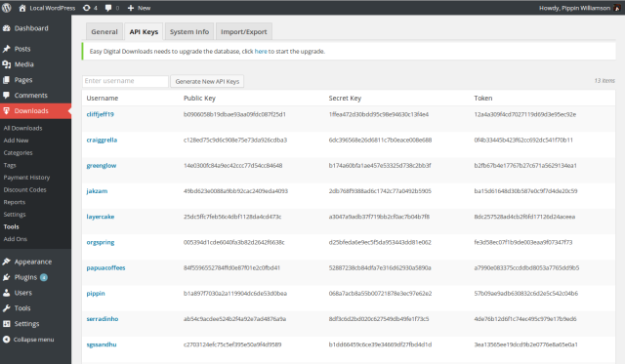This screenshot has height=364, width=625.
Task: Switch to the Import/Export tab
Action: [x=244, y=32]
